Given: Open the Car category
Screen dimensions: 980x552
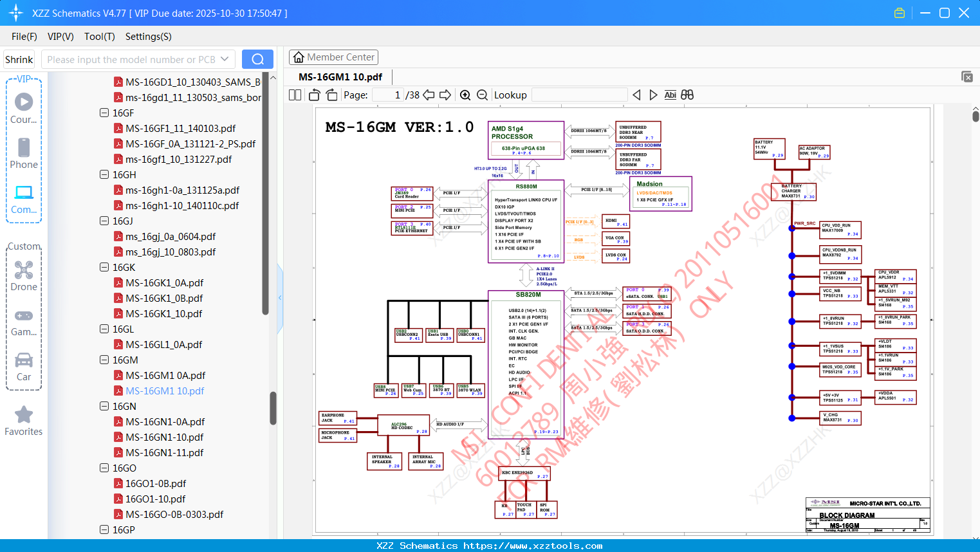Looking at the screenshot, I should 24,367.
